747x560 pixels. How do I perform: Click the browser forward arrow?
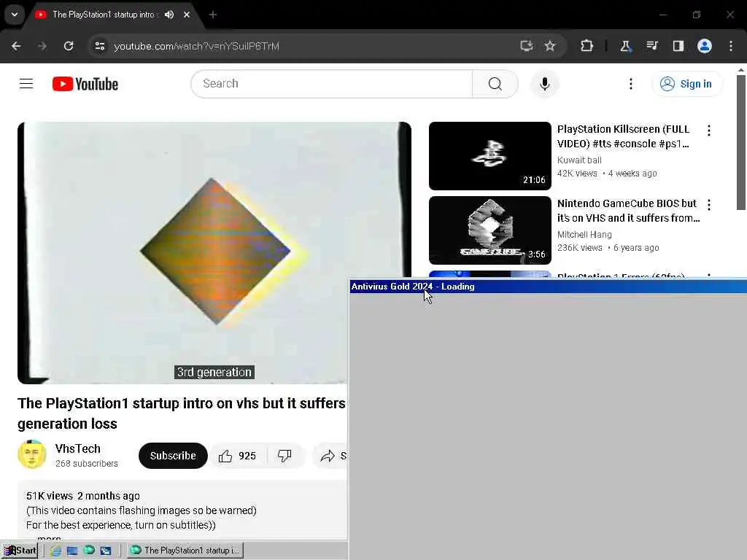[42, 46]
